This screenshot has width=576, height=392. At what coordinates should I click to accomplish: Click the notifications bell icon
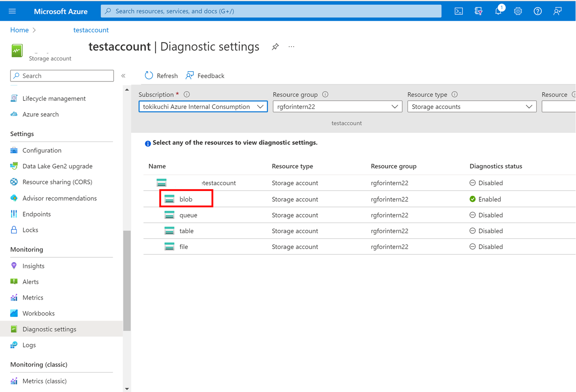(x=498, y=11)
